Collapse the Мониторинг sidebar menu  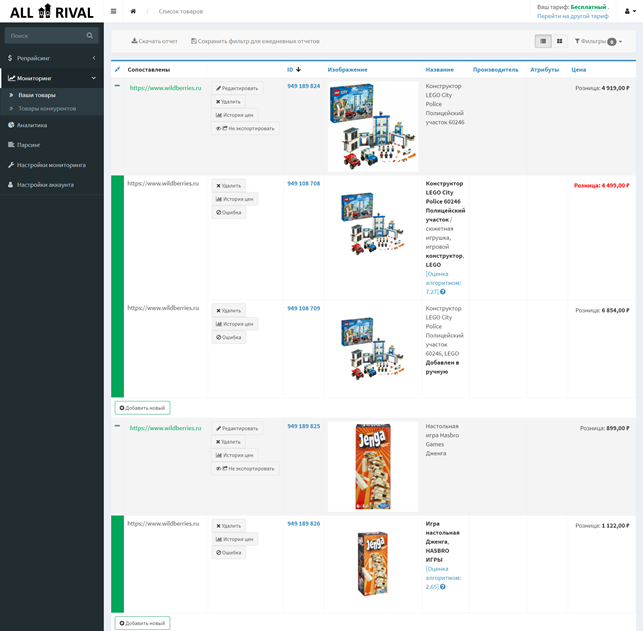click(52, 78)
